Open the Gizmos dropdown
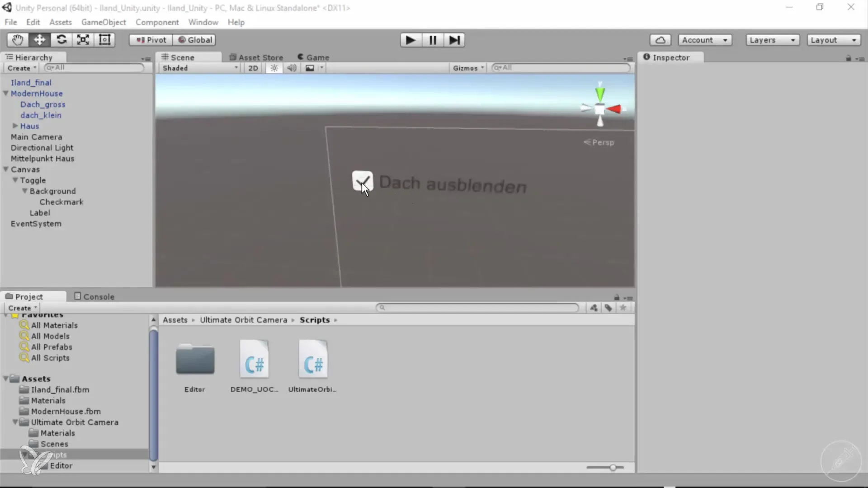868x488 pixels. pyautogui.click(x=468, y=68)
